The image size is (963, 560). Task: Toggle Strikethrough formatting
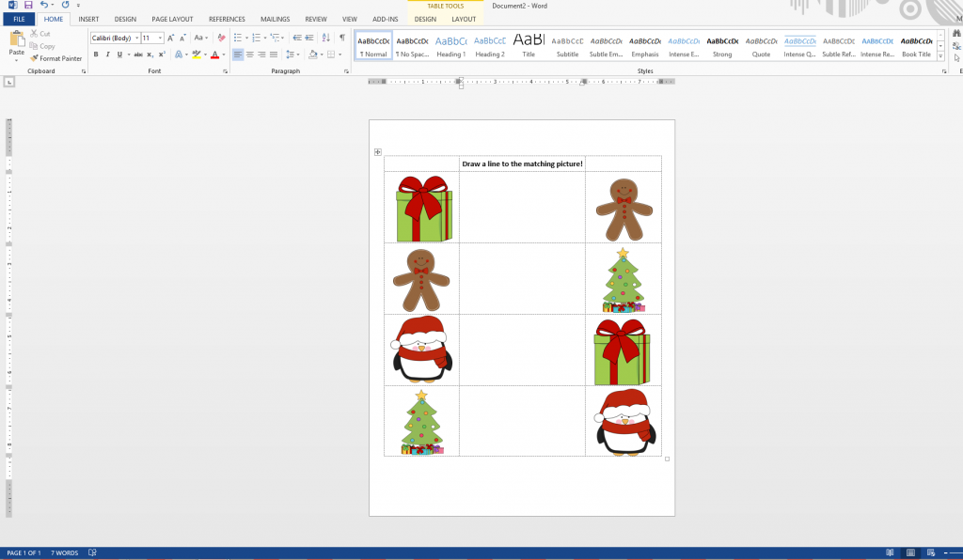(x=138, y=54)
